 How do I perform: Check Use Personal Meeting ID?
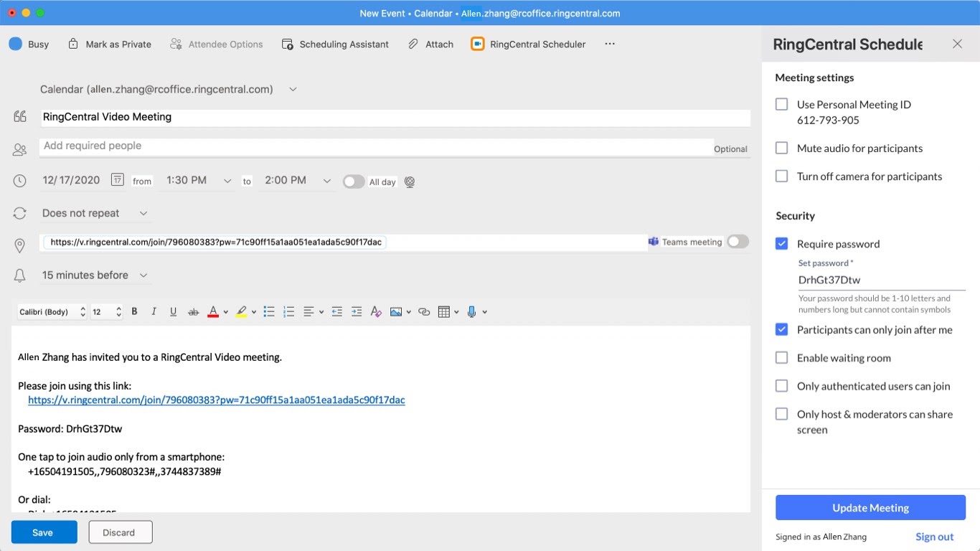781,104
